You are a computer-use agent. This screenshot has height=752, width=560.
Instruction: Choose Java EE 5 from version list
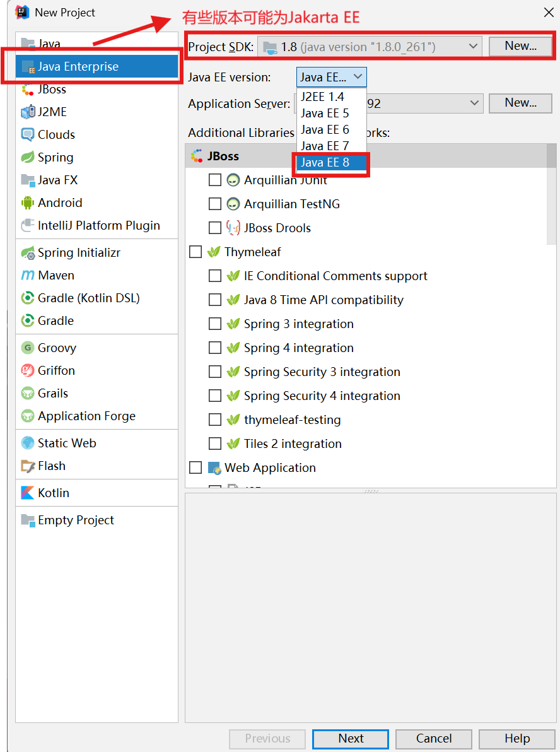[x=332, y=113]
